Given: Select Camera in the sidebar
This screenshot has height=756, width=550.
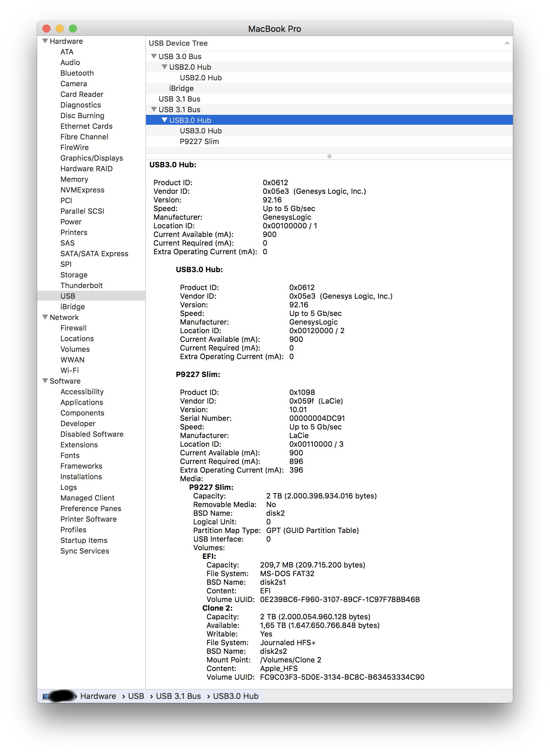Looking at the screenshot, I should (73, 84).
